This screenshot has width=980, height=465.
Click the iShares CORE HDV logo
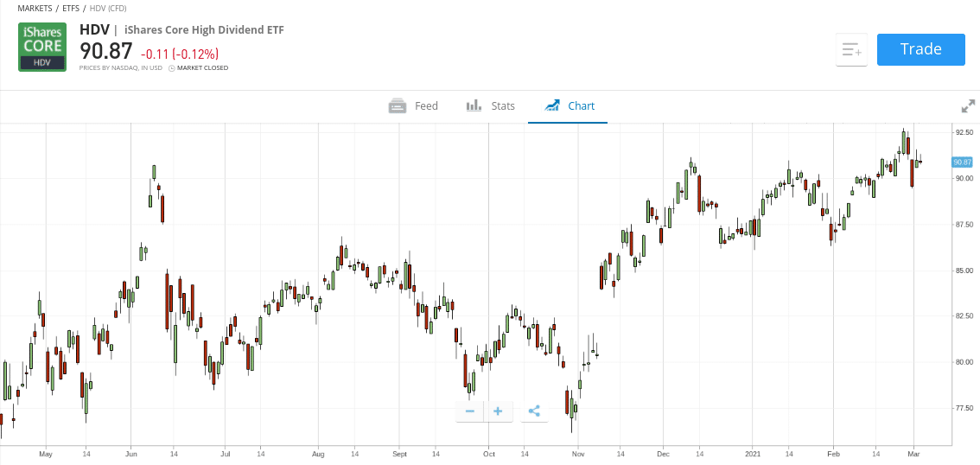click(42, 47)
